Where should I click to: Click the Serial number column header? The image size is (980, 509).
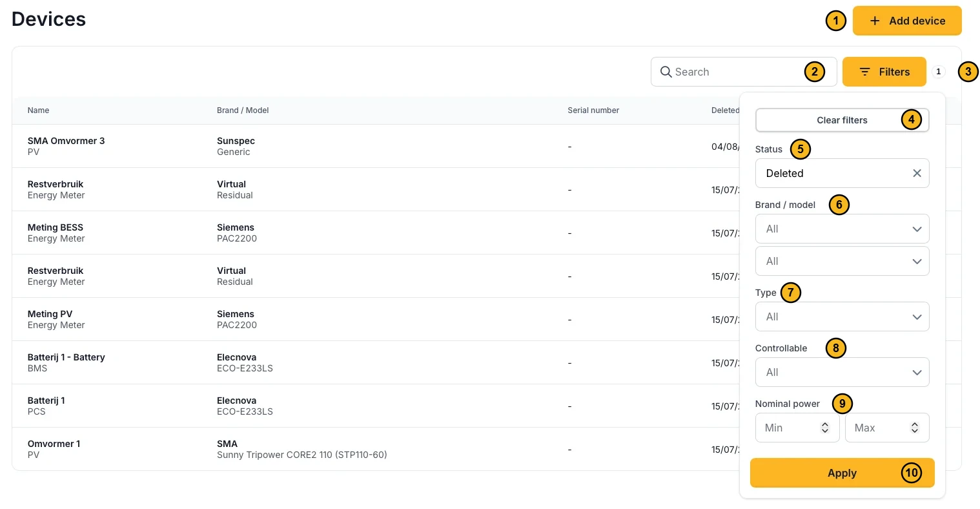tap(593, 110)
